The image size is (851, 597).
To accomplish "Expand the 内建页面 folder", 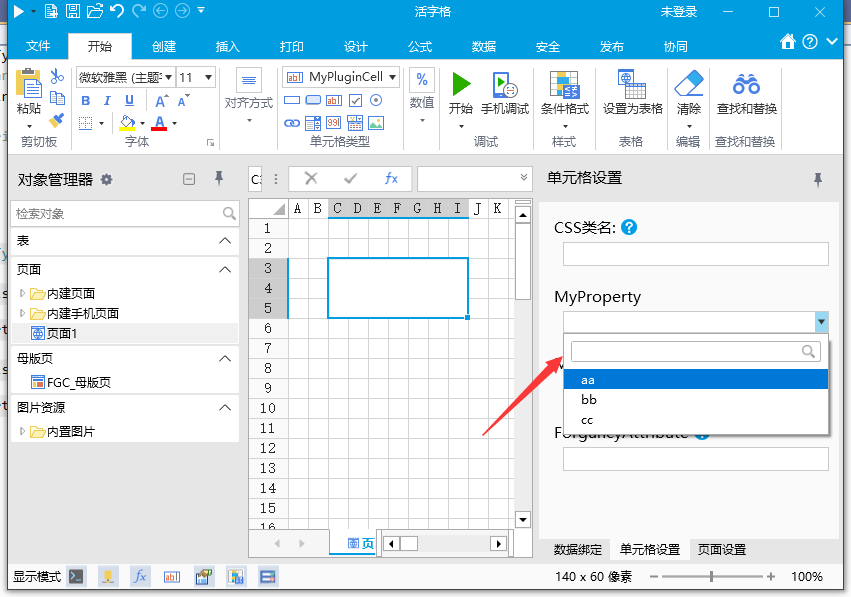I will point(22,293).
